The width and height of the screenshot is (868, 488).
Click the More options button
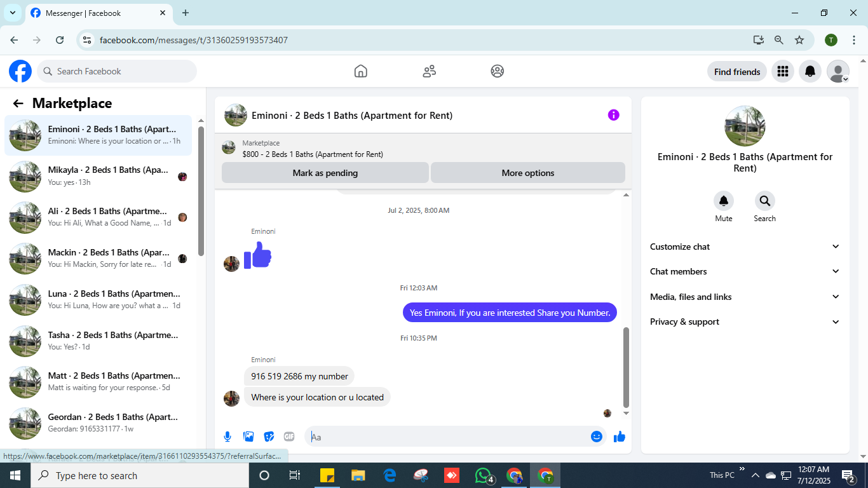pyautogui.click(x=528, y=173)
